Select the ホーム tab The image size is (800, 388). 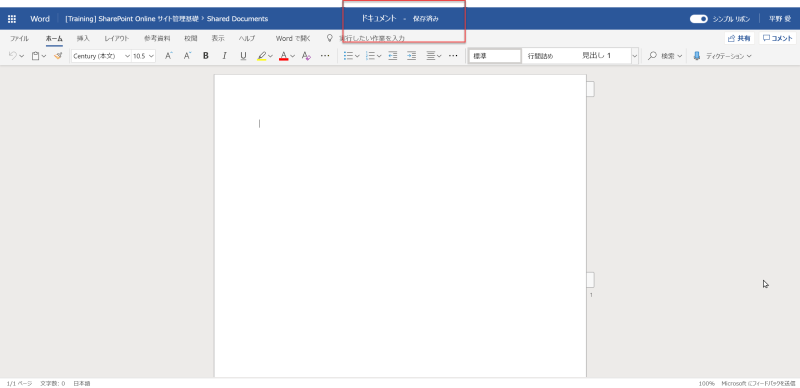point(54,38)
